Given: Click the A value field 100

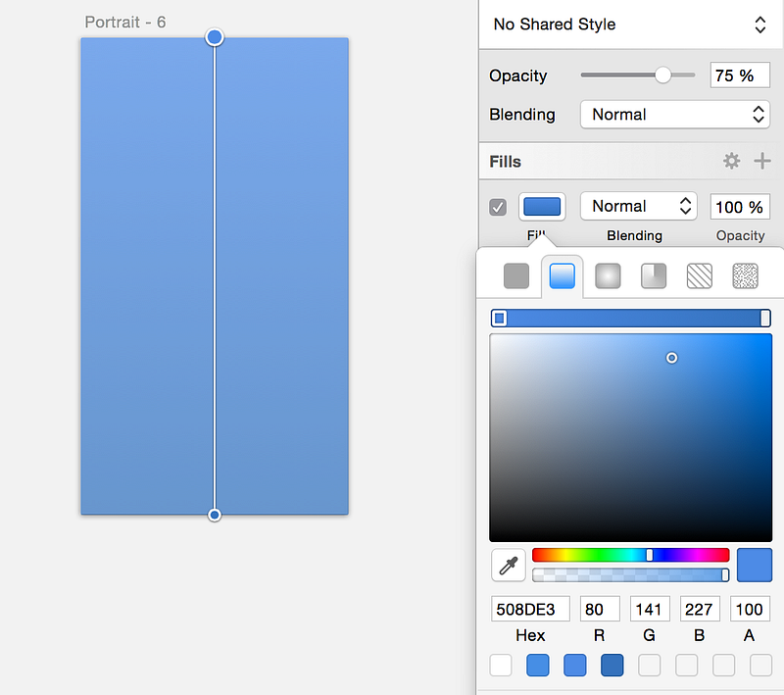Looking at the screenshot, I should click(750, 609).
